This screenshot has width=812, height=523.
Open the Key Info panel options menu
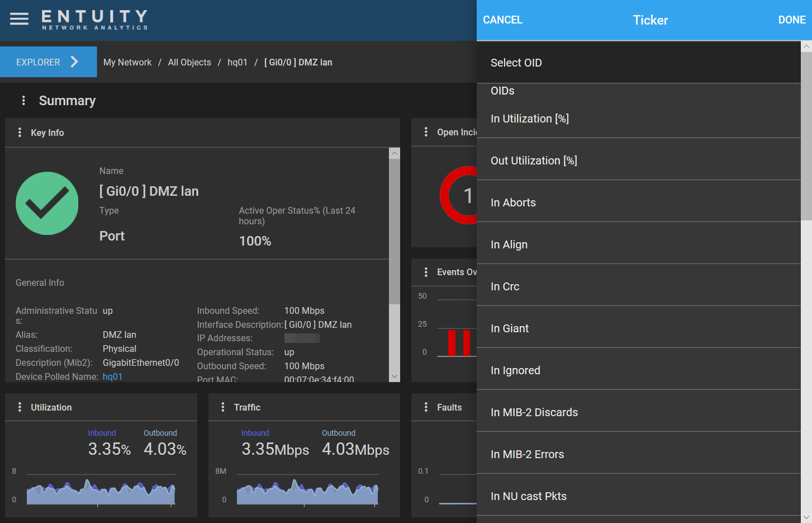pos(20,133)
